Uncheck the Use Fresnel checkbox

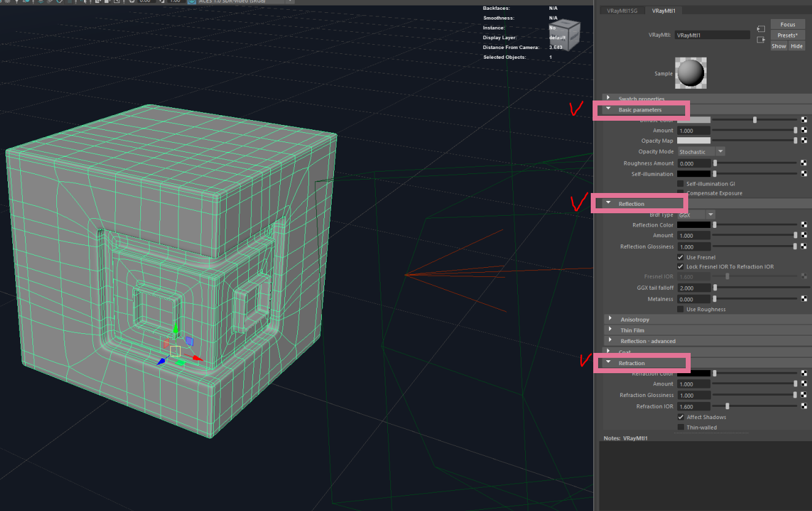680,257
